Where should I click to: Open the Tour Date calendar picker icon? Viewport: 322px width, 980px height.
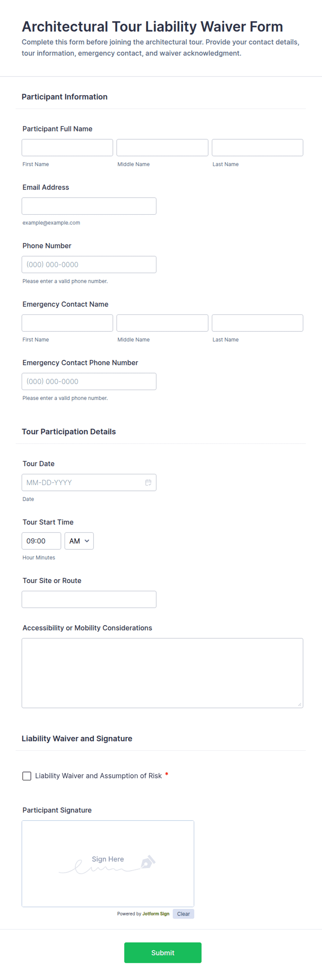pyautogui.click(x=148, y=483)
